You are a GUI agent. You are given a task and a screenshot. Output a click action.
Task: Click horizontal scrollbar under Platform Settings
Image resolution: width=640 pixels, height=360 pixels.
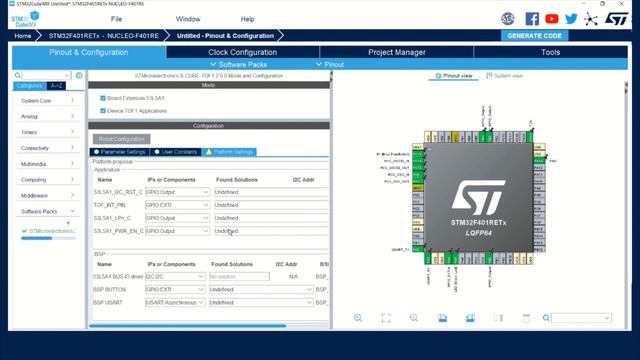(188, 326)
